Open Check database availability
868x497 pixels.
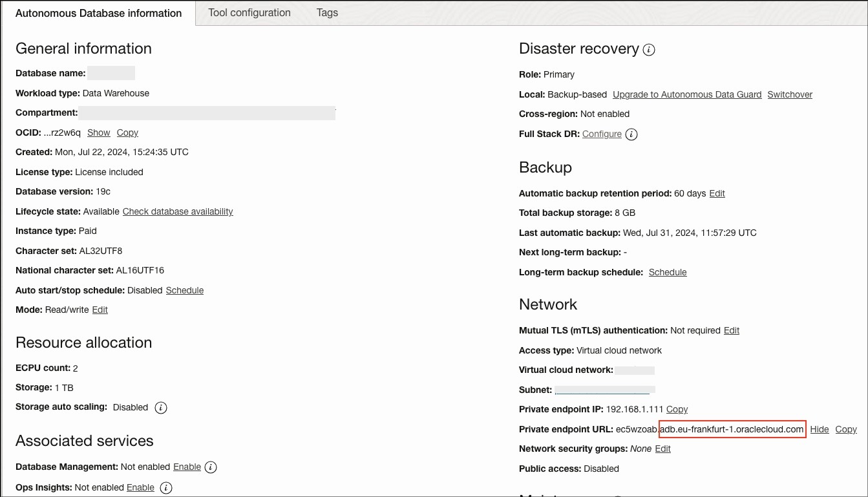click(x=177, y=211)
